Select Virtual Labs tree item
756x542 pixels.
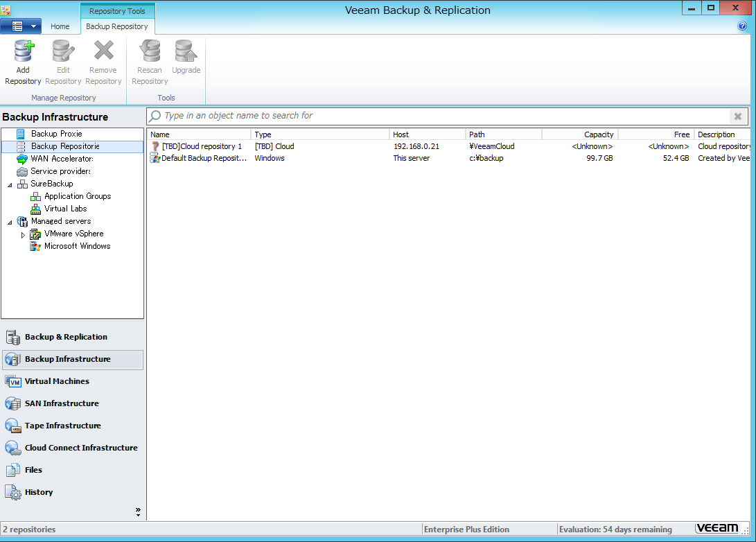pyautogui.click(x=66, y=209)
